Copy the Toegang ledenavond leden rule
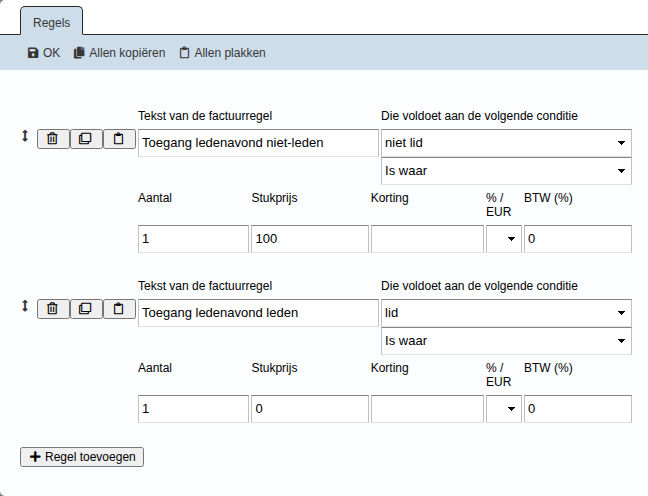 [86, 309]
